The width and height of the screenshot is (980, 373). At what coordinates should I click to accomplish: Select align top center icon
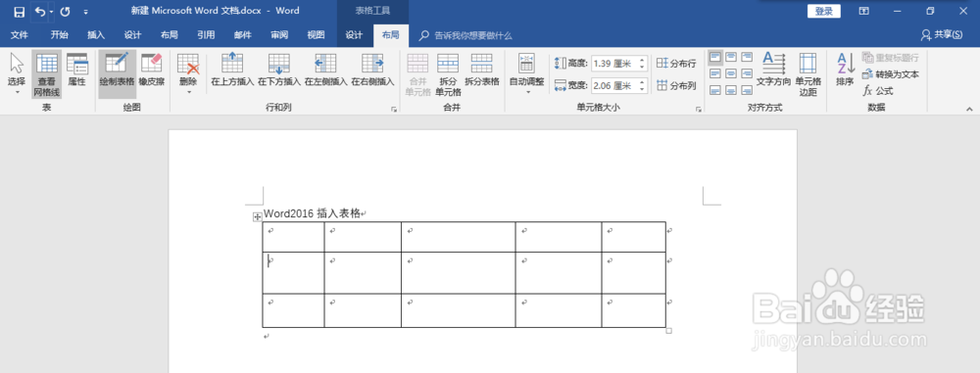731,58
